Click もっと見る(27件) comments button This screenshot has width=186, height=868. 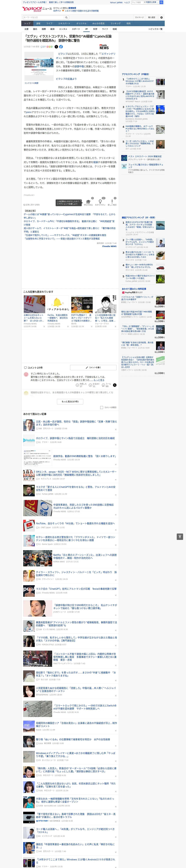click(x=70, y=402)
